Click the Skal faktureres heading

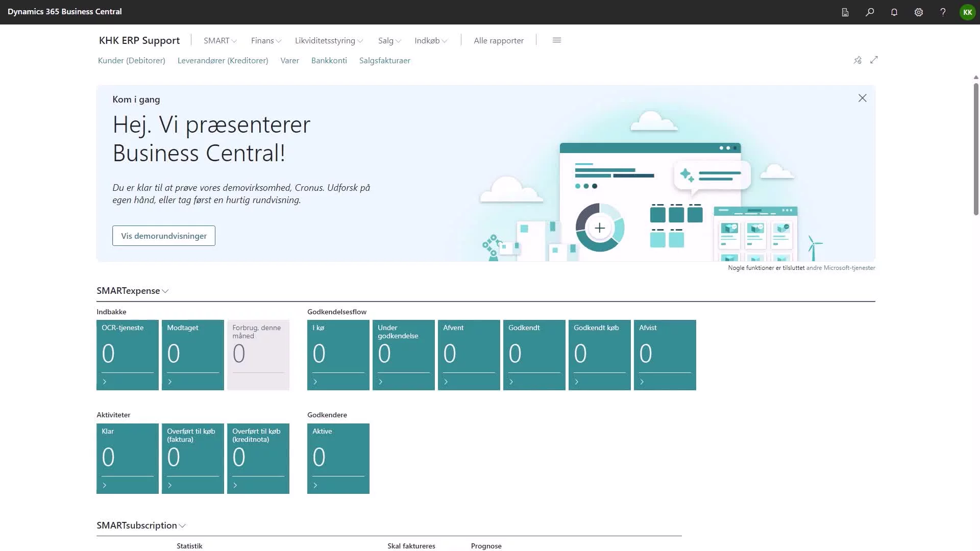tap(411, 546)
